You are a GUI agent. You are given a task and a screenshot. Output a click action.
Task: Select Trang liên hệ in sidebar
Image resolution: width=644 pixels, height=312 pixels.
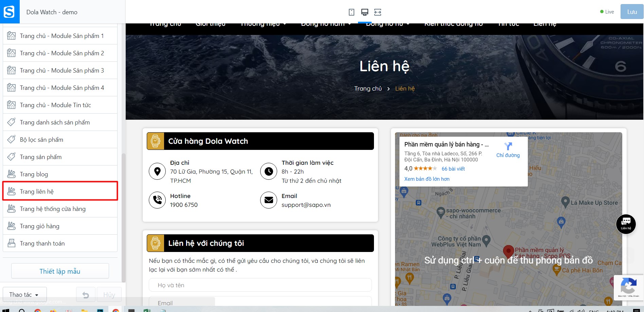pos(60,191)
